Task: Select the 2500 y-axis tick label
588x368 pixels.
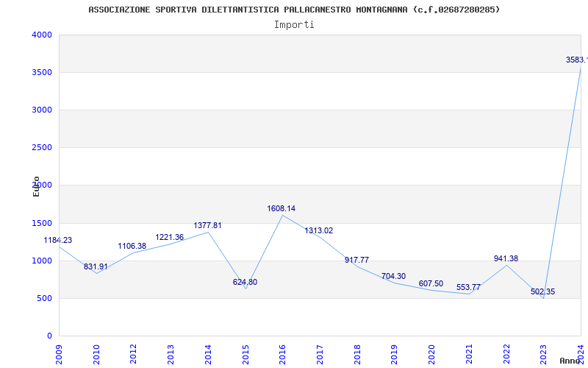Action: click(42, 148)
